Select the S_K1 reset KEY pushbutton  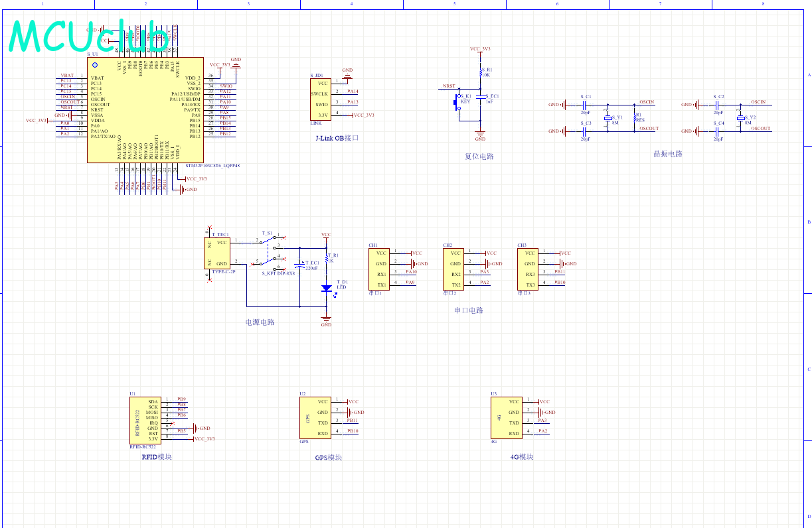point(457,102)
